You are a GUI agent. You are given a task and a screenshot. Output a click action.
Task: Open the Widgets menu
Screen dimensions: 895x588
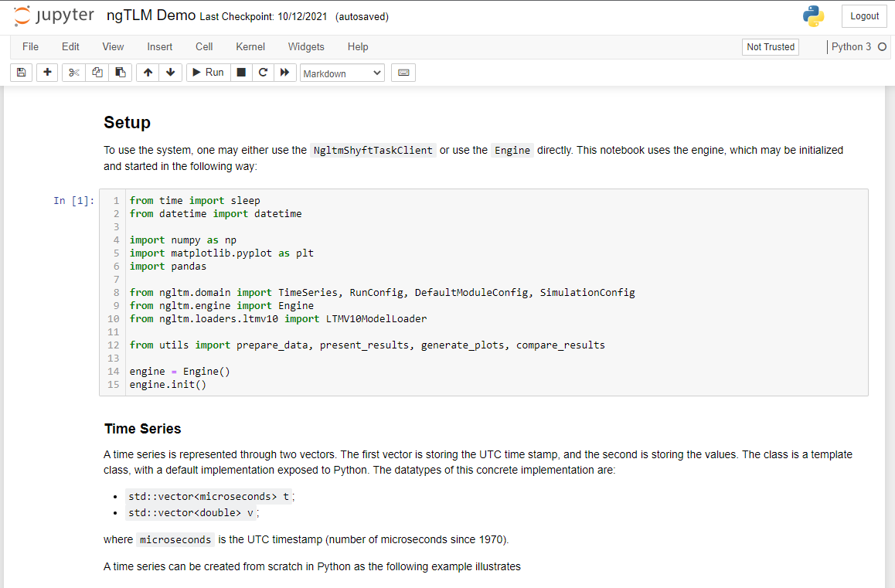click(x=306, y=46)
